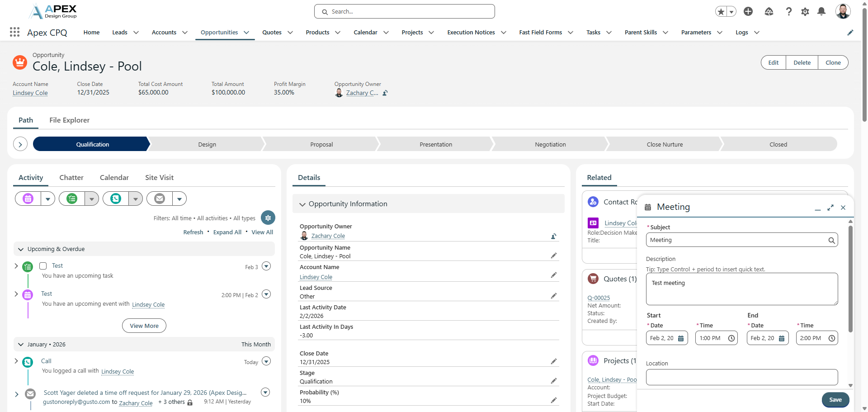This screenshot has height=412, width=868.
Task: Click the notifications bell icon
Action: pyautogui.click(x=821, y=12)
